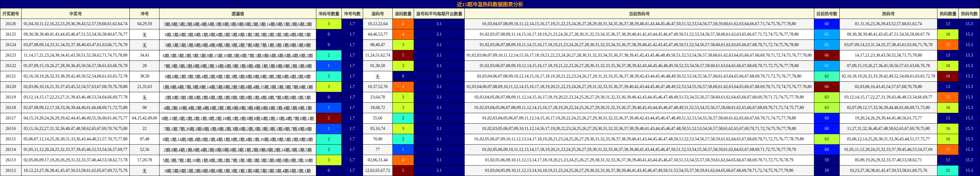Select draw period 26117
The width and height of the screenshot is (980, 176).
pos(11,118)
